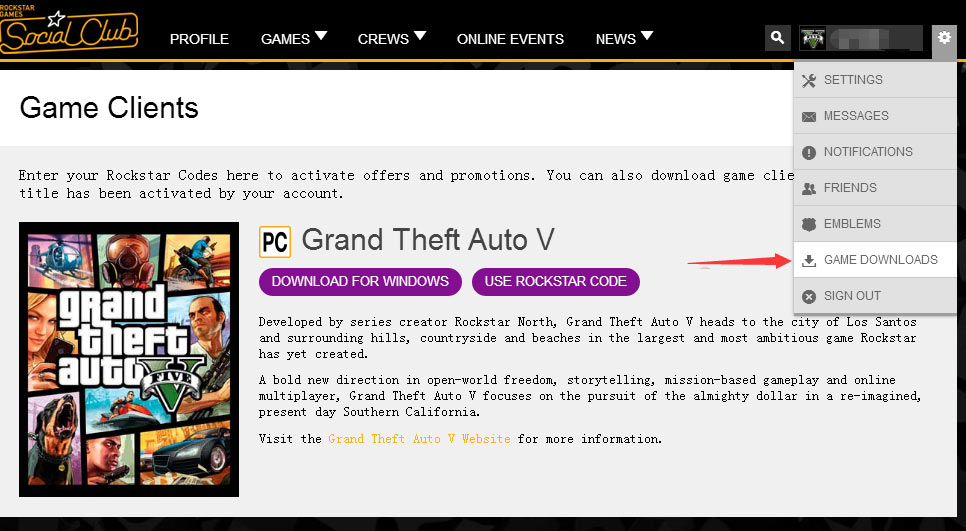Open the search magnifier icon
The width and height of the screenshot is (966, 531).
tap(777, 38)
